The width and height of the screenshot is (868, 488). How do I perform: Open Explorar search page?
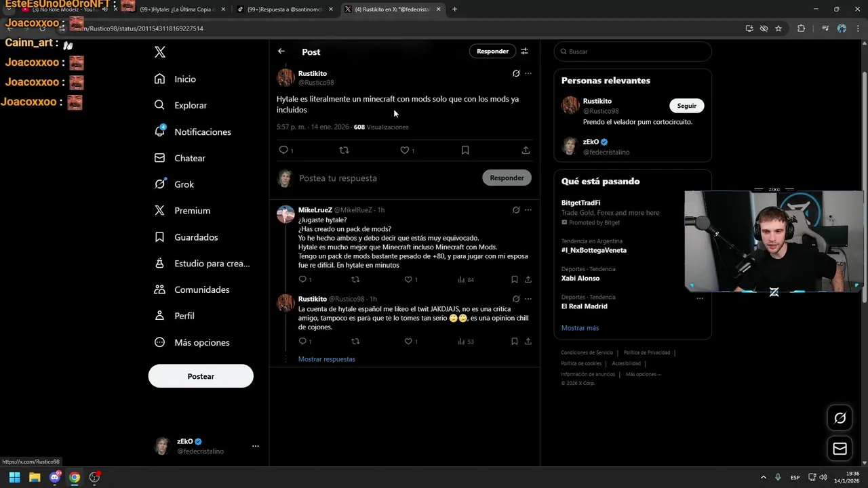[x=180, y=105]
